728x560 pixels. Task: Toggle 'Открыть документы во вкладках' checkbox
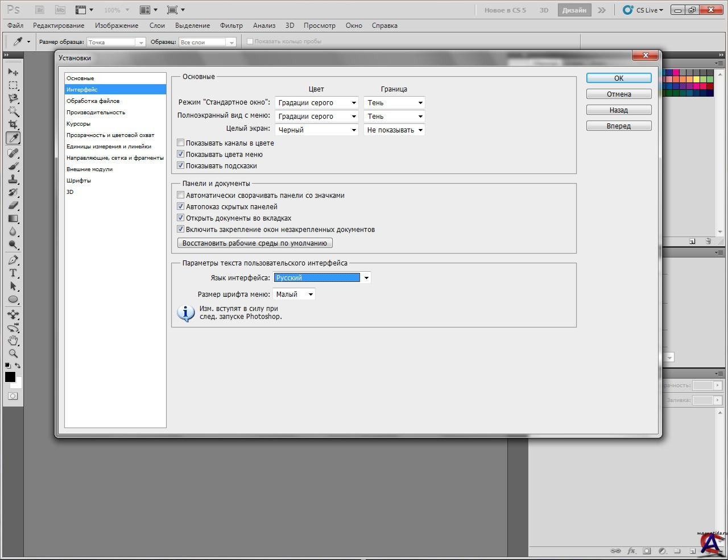[x=181, y=218]
